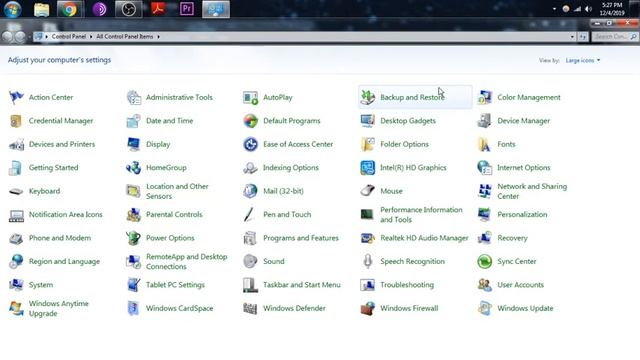Open the View by Large icons dropdown
Viewport: 640px width, 360px height.
coord(583,60)
